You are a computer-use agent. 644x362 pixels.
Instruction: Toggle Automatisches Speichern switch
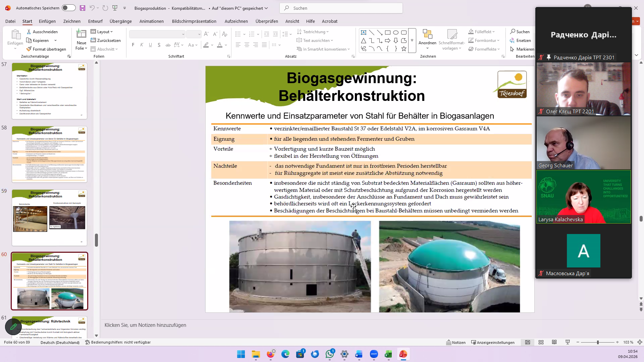[x=68, y=8]
